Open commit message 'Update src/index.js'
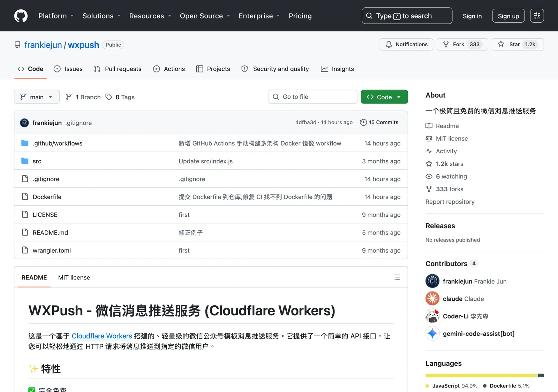The height and width of the screenshot is (392, 558). pyautogui.click(x=205, y=161)
